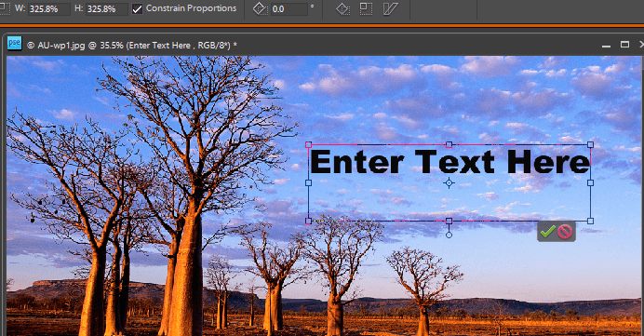644x336 pixels.
Task: Commit the transform with the green checkmark
Action: click(547, 232)
